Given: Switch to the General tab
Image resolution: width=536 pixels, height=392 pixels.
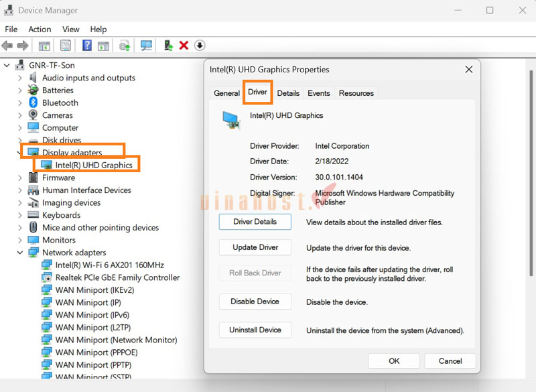Looking at the screenshot, I should point(226,93).
